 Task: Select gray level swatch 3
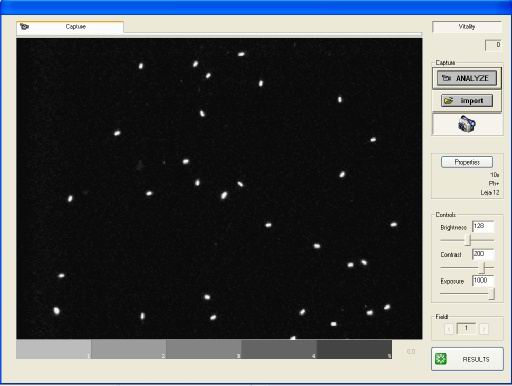(204, 349)
